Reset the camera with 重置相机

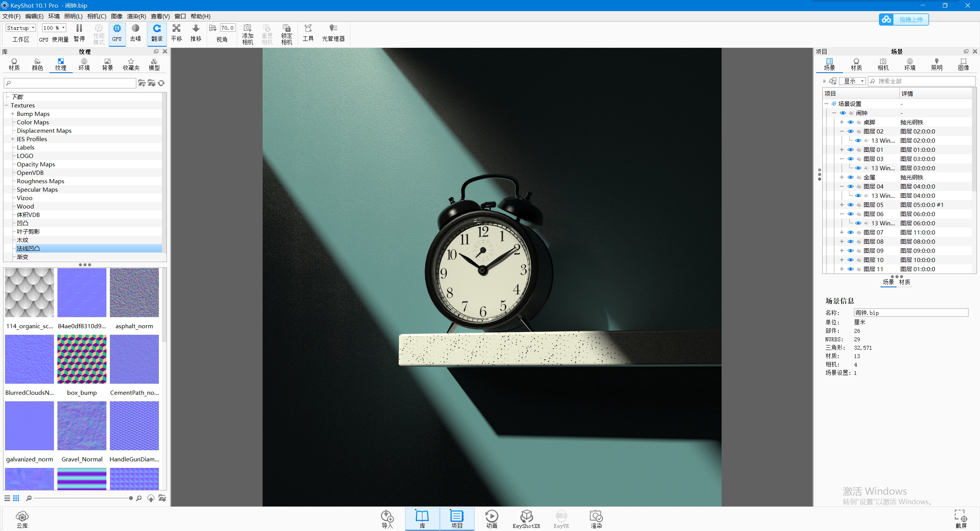(266, 34)
